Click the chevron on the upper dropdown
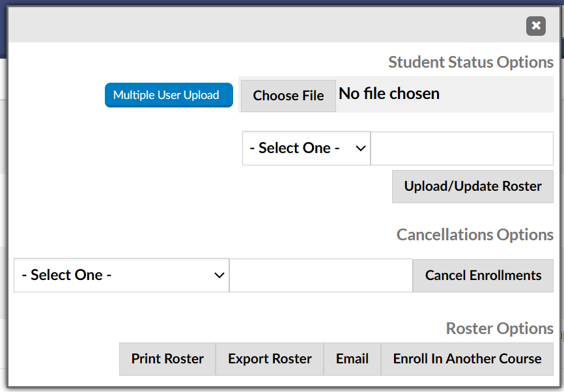The image size is (564, 392). click(x=361, y=148)
